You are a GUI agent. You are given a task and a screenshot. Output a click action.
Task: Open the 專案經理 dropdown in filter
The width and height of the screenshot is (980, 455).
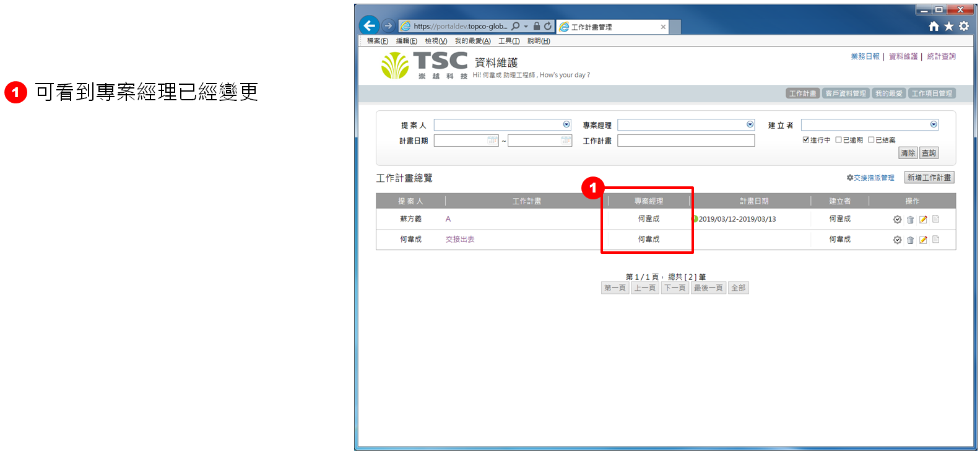pos(750,124)
